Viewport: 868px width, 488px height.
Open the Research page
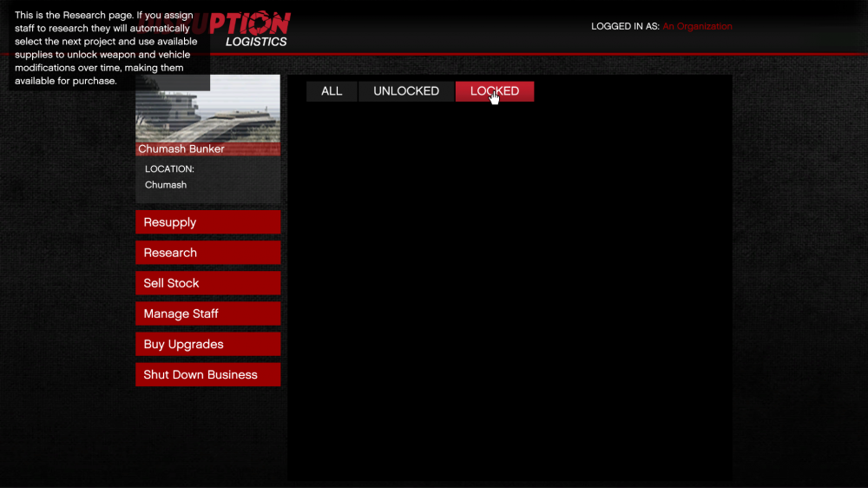coord(208,253)
